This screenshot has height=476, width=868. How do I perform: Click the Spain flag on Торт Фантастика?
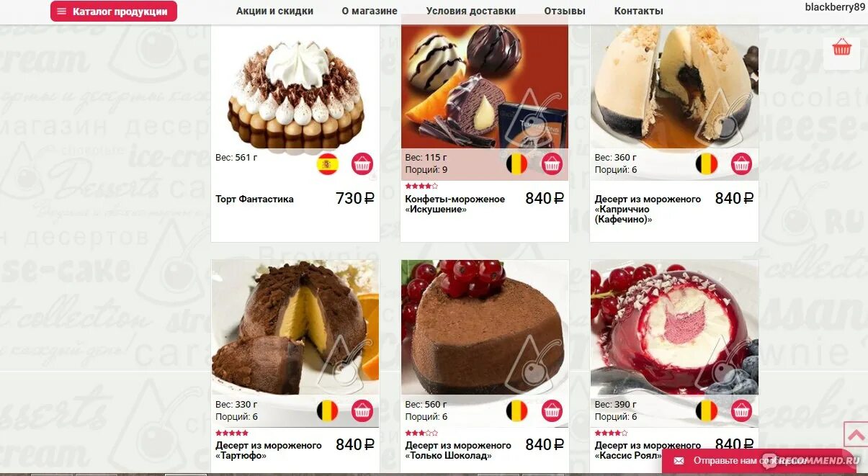(x=328, y=164)
